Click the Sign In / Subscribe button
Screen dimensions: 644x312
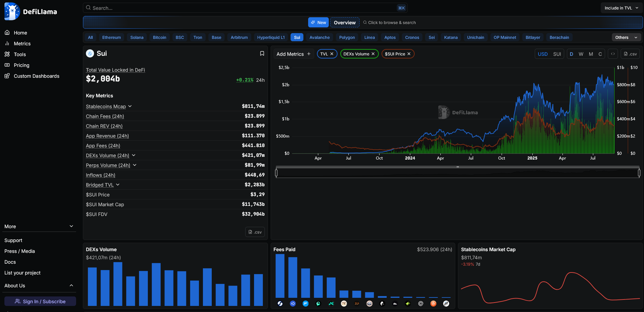point(40,302)
